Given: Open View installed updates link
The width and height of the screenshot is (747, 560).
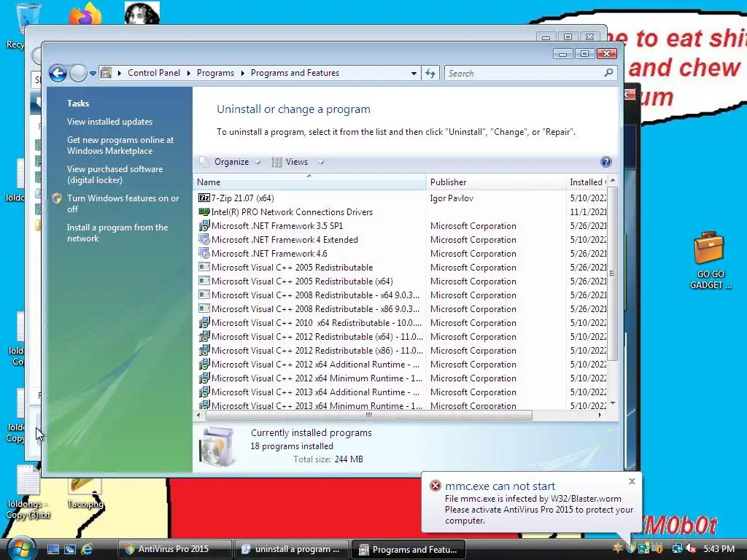Looking at the screenshot, I should point(109,122).
